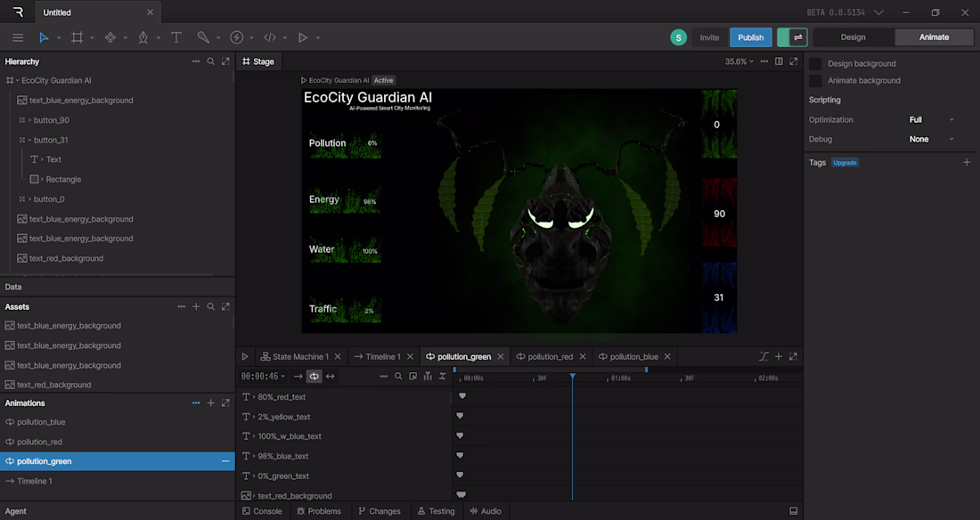Click the Publish button

[751, 37]
